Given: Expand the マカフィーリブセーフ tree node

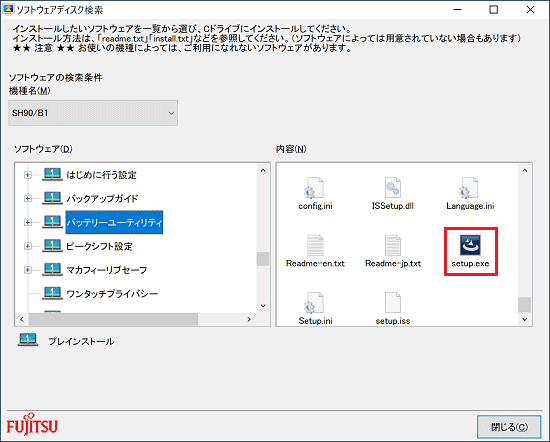Looking at the screenshot, I should point(28,270).
